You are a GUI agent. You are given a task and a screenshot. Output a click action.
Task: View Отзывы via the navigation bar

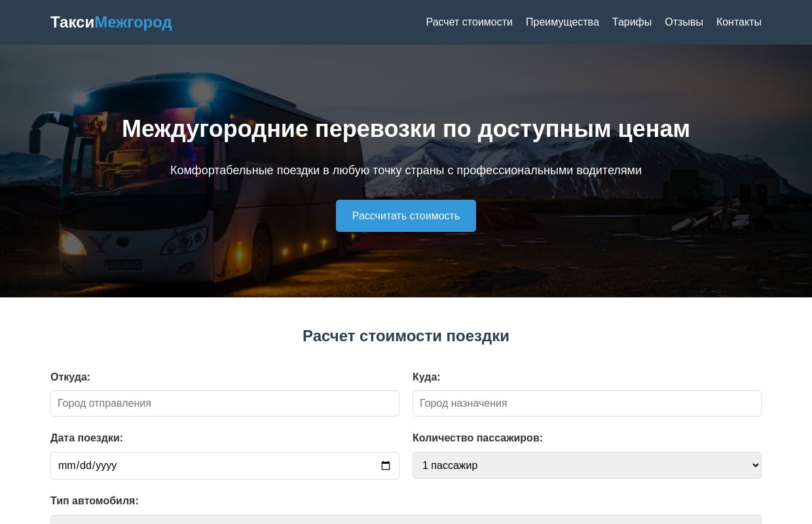(684, 22)
